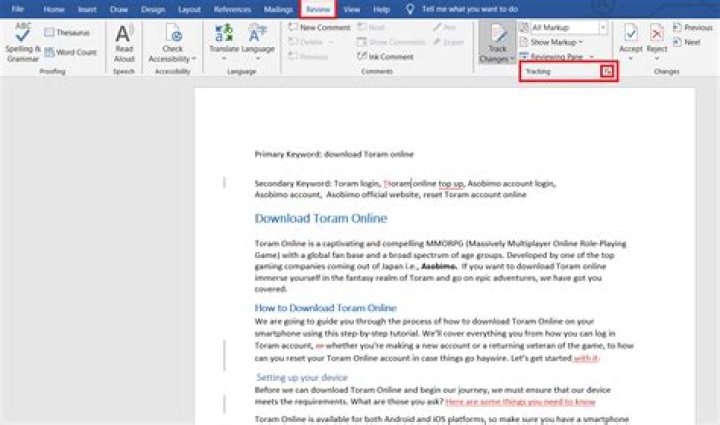This screenshot has height=425, width=720.
Task: Click the tracked insertion 'with it'
Action: 586,358
